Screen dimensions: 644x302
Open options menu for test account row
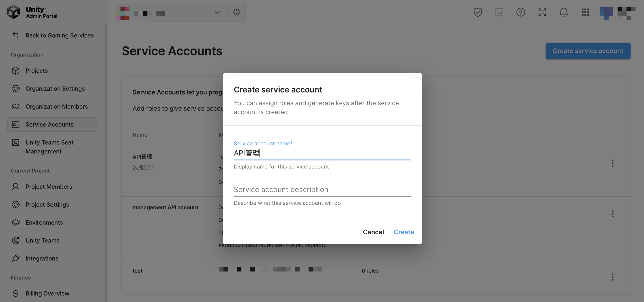pyautogui.click(x=612, y=277)
